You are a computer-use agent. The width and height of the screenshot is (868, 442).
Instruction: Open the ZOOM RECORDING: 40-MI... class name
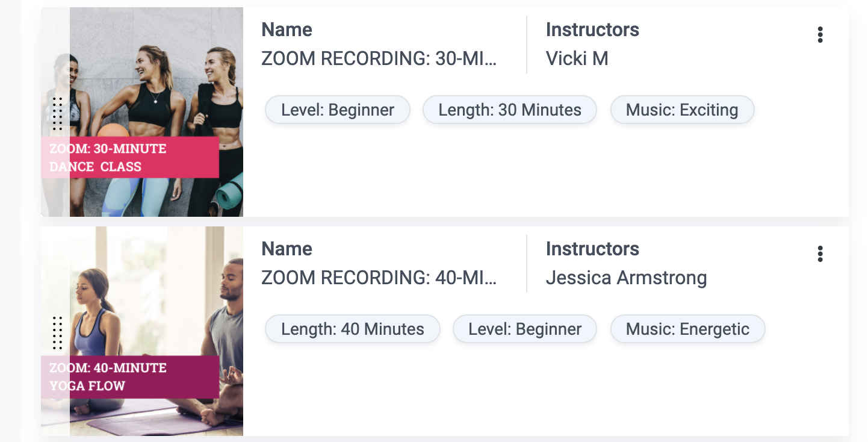click(379, 278)
